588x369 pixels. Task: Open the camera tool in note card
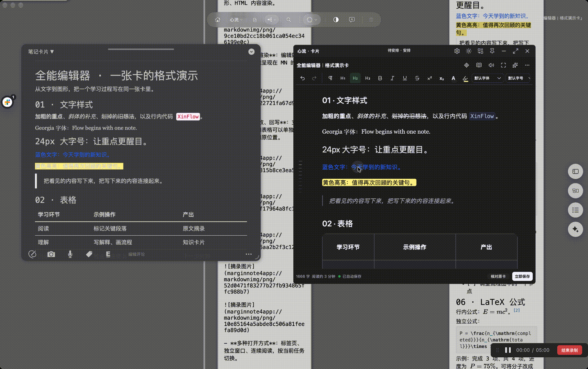(x=51, y=254)
